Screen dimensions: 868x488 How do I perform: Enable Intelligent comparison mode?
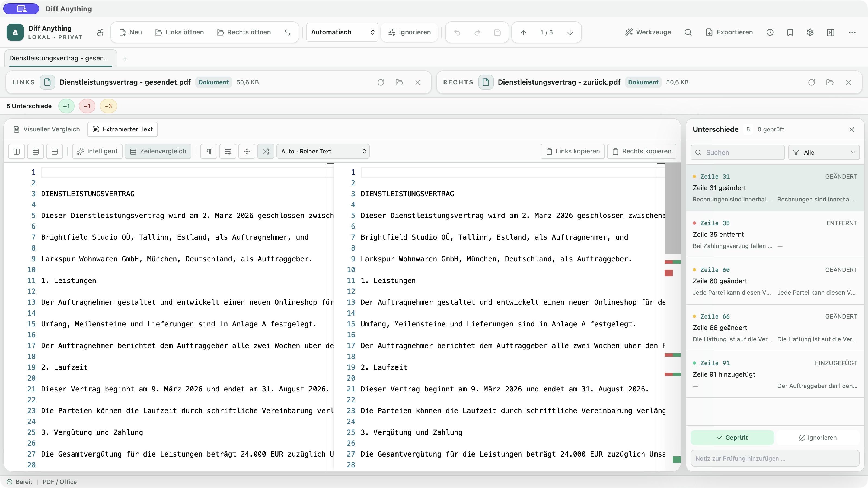pyautogui.click(x=97, y=152)
